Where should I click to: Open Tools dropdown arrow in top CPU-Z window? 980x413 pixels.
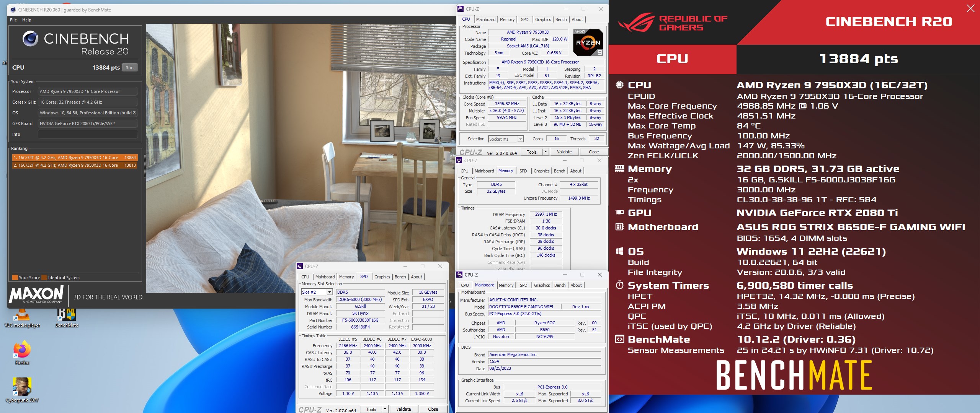point(546,152)
